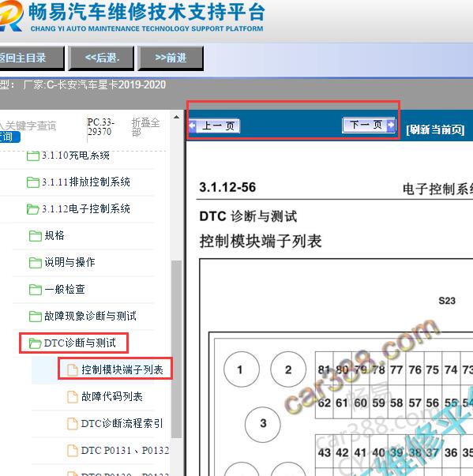
Task: Click terminal cell 36 in connector diagram
Action: [451, 452]
